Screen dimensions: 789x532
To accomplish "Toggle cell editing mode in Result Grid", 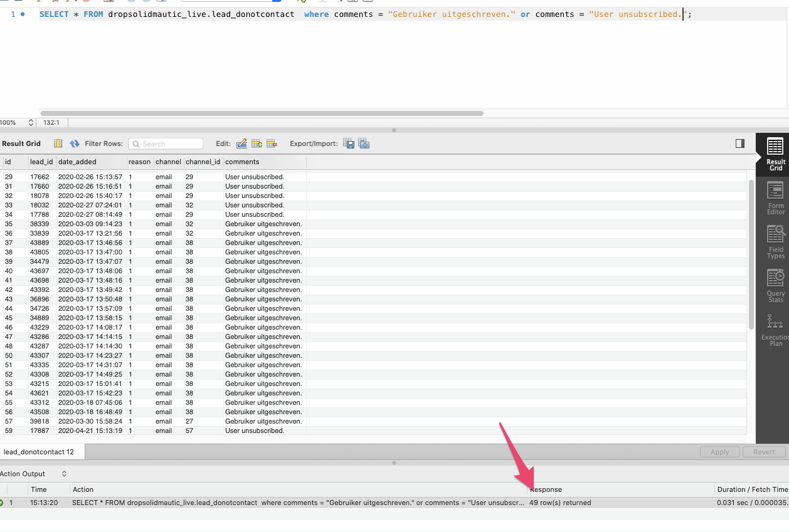I will click(58, 143).
